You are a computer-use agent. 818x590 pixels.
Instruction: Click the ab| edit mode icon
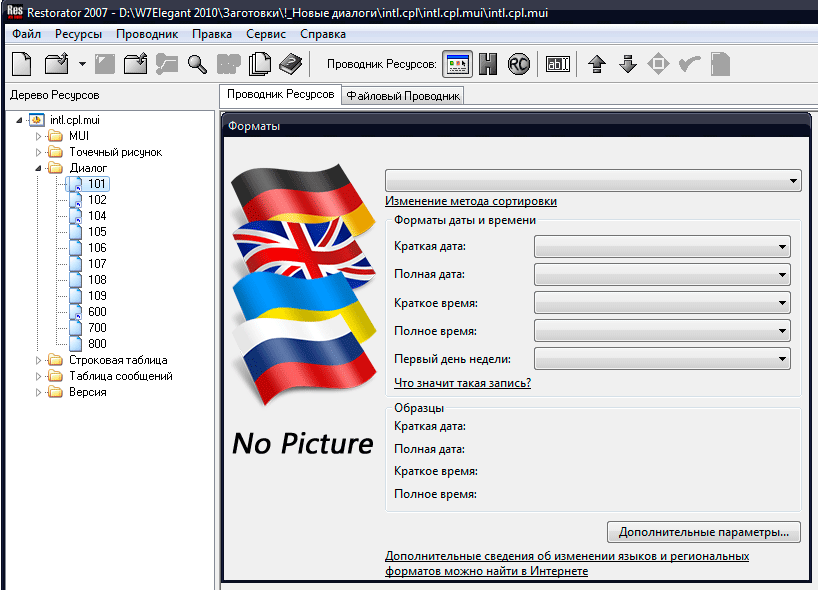557,64
